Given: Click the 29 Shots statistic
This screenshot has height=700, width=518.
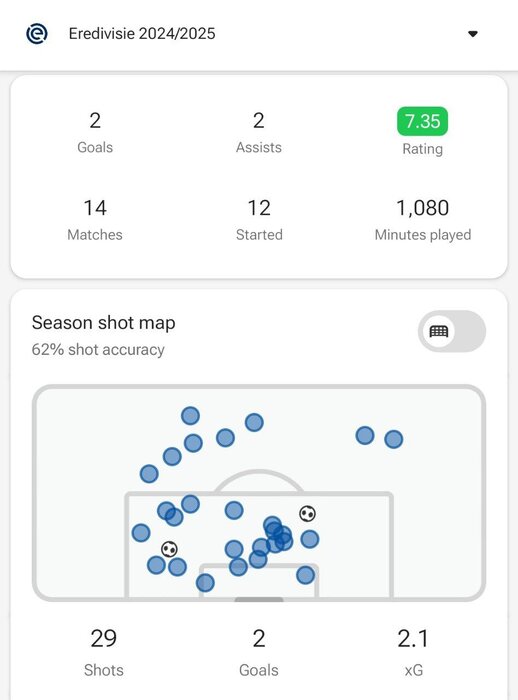Looking at the screenshot, I should click(x=104, y=652).
